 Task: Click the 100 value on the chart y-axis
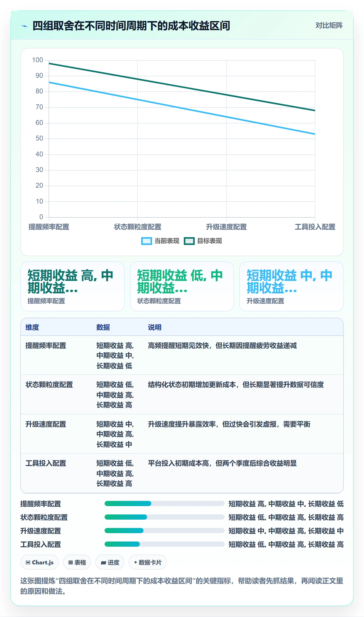click(x=37, y=60)
